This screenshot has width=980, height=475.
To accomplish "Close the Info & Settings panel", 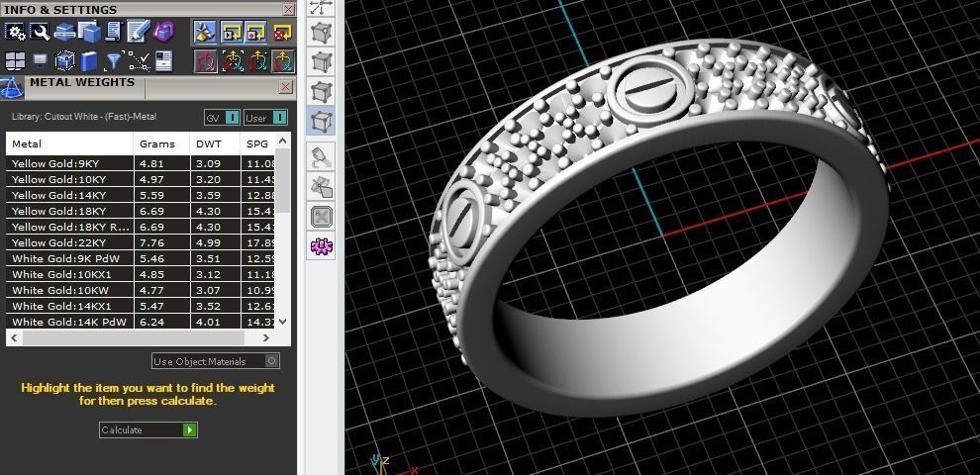I will point(288,9).
